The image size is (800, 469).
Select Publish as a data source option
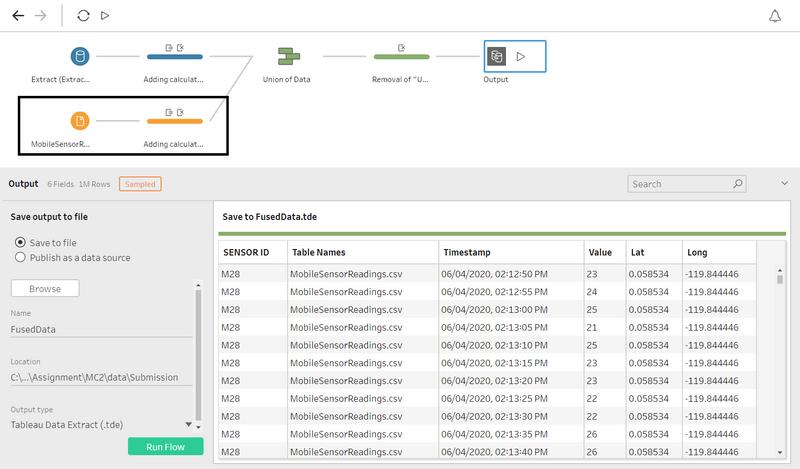point(20,257)
